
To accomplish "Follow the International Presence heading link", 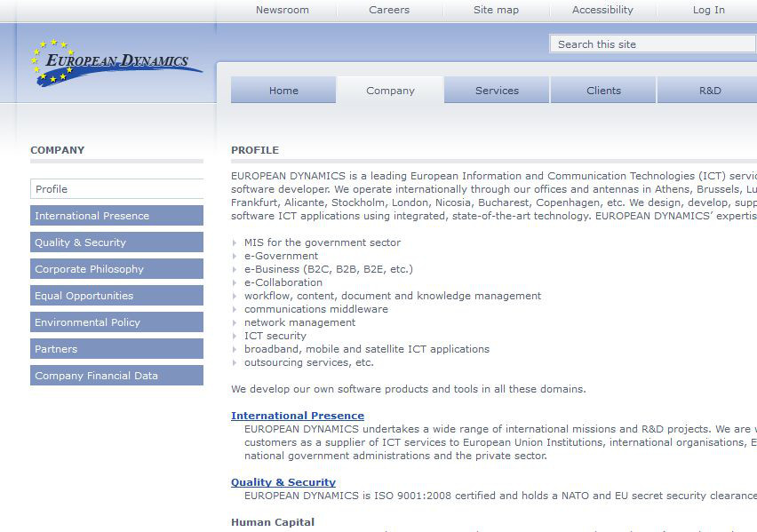I will click(298, 416).
